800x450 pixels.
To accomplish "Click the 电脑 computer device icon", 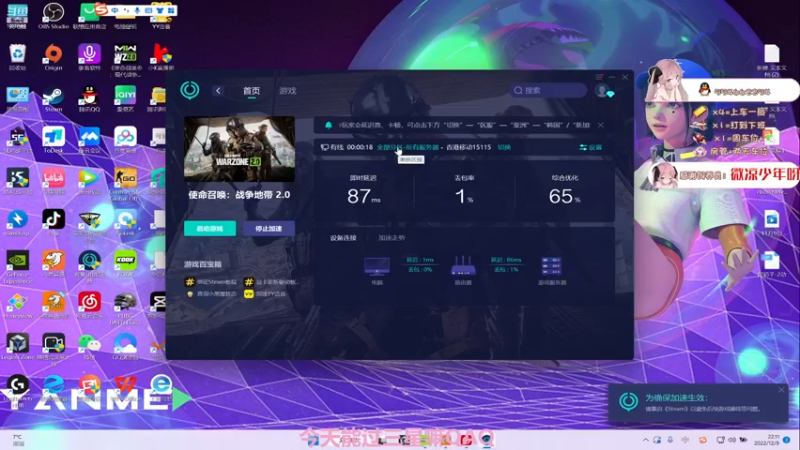I will (x=377, y=266).
